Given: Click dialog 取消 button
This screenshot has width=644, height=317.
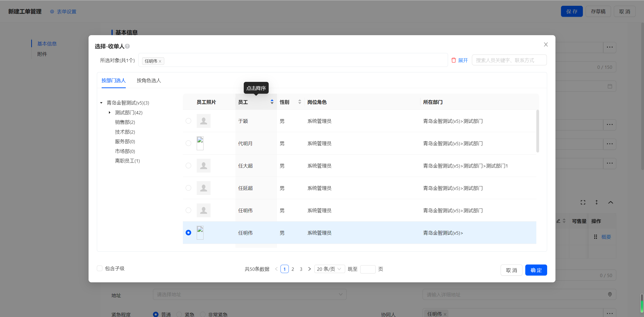Looking at the screenshot, I should coord(511,270).
